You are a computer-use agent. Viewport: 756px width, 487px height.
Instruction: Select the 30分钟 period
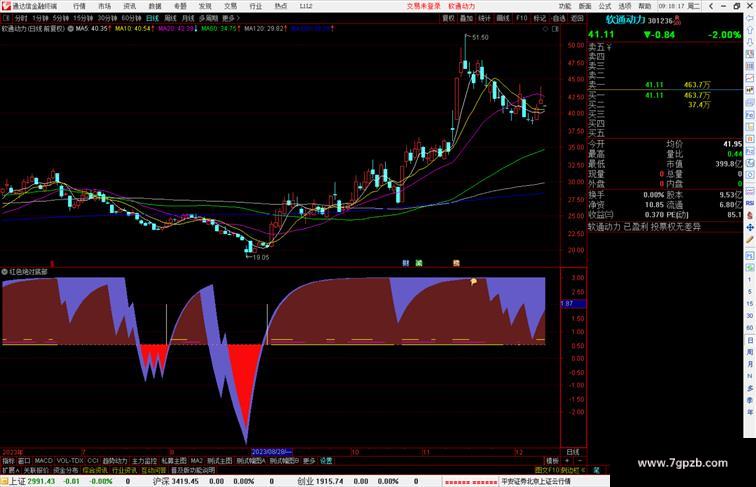[x=107, y=18]
